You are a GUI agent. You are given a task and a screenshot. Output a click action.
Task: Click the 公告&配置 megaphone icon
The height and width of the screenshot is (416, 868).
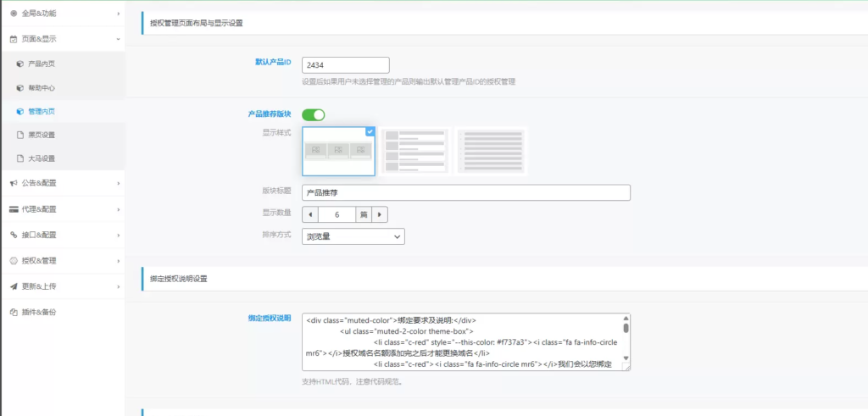click(x=14, y=183)
